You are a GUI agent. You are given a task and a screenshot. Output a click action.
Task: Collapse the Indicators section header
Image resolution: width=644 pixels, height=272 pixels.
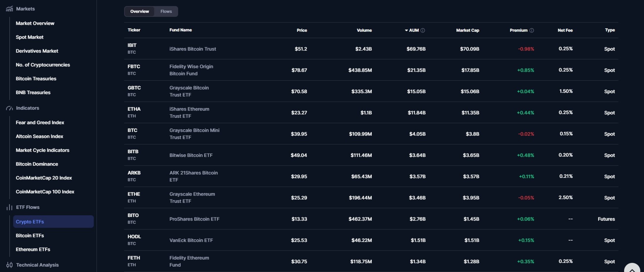27,108
